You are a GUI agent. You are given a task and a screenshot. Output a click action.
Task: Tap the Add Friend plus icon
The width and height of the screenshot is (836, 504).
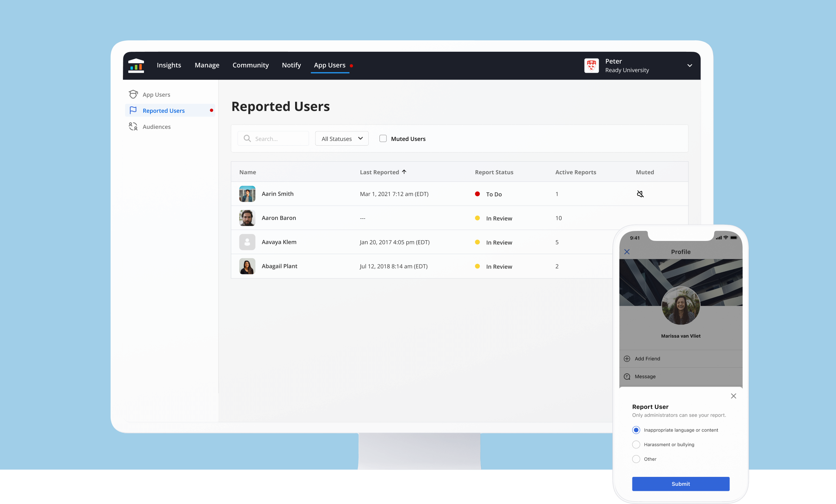point(627,359)
